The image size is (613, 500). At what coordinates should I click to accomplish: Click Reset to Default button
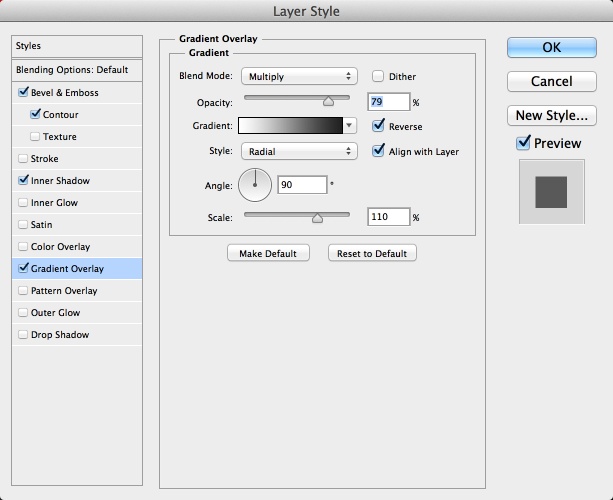coord(372,253)
